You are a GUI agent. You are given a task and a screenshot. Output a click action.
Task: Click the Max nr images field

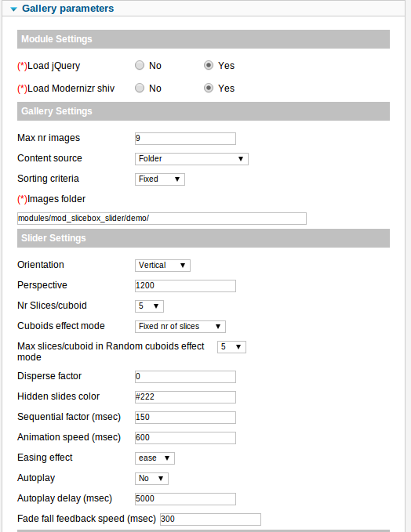pos(185,139)
